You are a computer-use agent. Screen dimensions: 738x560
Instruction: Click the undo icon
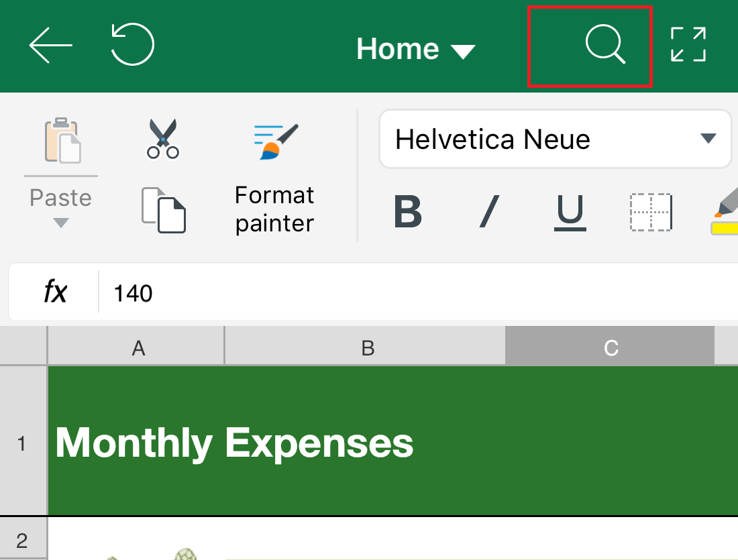point(132,44)
